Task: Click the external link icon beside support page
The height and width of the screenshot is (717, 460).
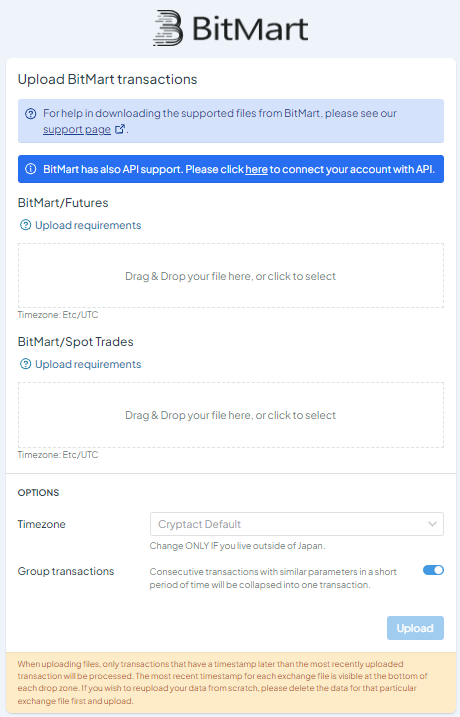Action: (x=120, y=129)
